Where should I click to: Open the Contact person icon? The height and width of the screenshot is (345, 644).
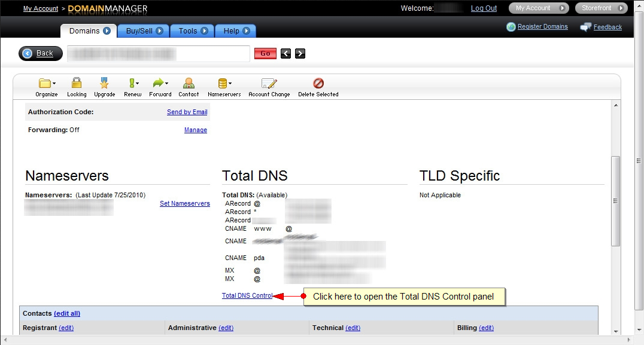(189, 83)
